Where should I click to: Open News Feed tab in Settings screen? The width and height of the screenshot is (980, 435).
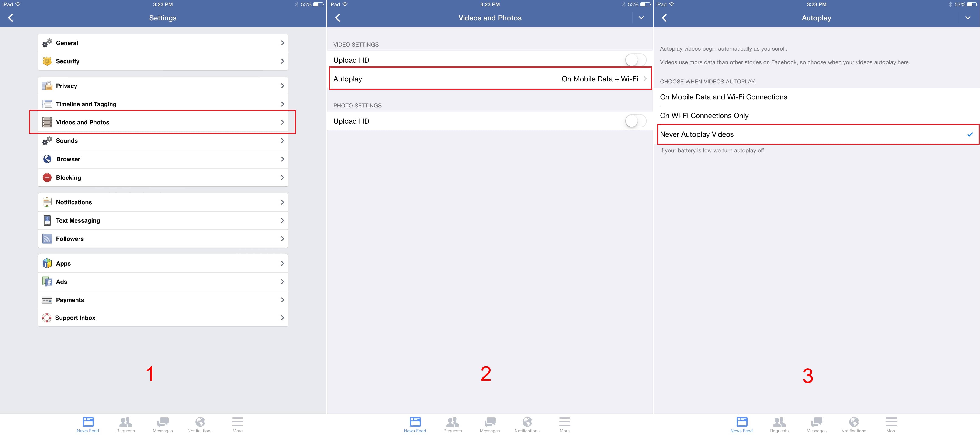click(x=88, y=424)
